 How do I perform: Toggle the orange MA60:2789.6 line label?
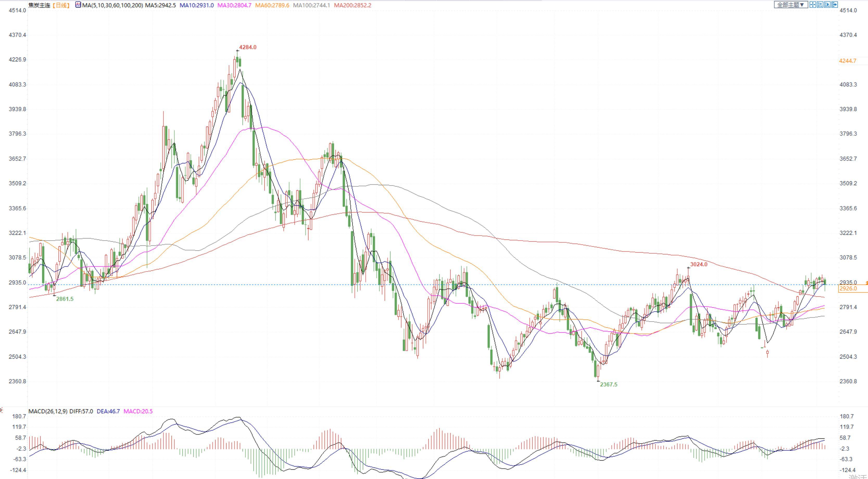click(272, 5)
